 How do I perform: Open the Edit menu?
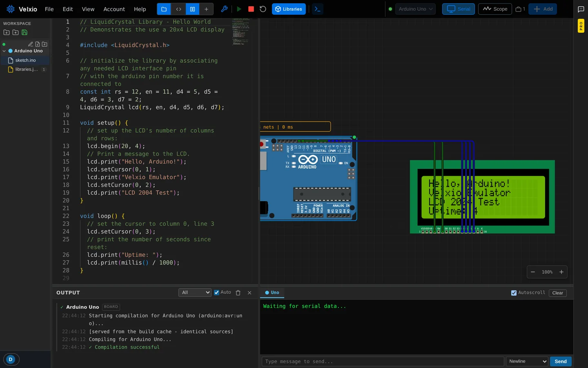pos(68,9)
